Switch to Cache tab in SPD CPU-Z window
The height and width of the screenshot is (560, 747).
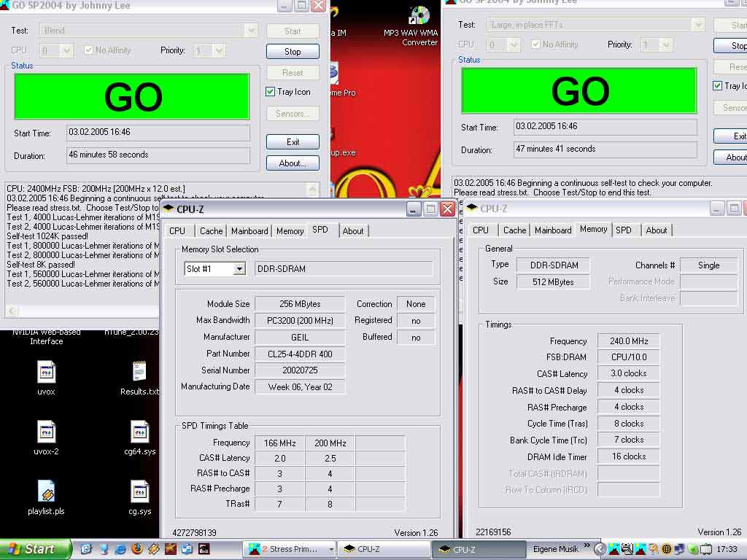click(211, 231)
